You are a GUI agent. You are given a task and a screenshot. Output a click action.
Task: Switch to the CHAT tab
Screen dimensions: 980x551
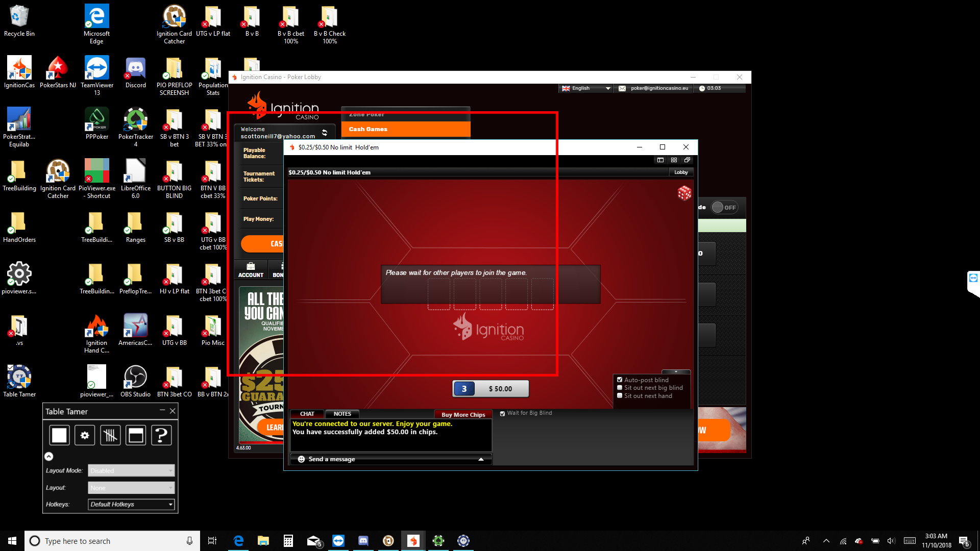click(x=307, y=414)
